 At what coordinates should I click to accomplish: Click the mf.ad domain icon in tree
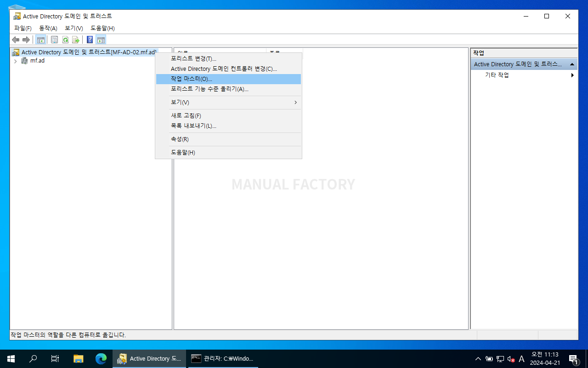click(24, 61)
